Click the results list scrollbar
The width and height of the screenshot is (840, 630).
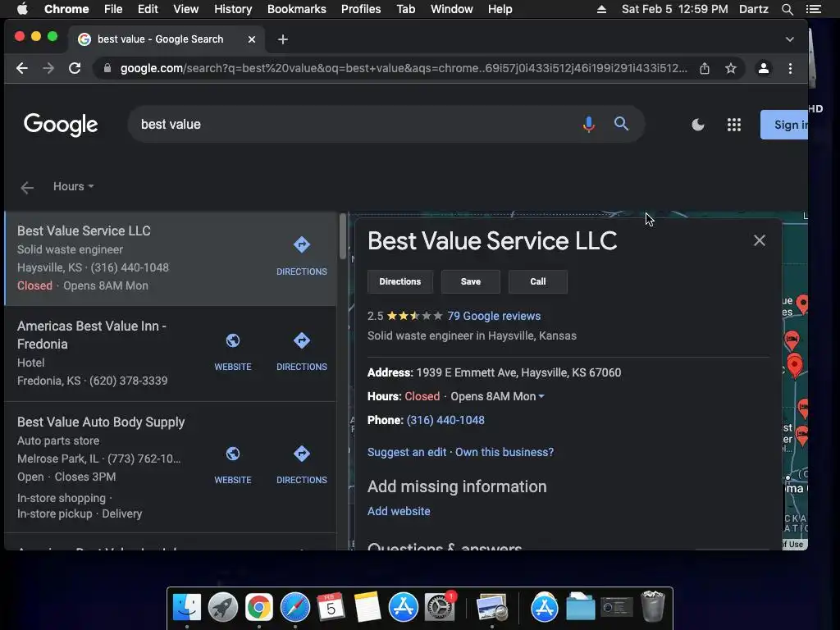click(x=343, y=236)
